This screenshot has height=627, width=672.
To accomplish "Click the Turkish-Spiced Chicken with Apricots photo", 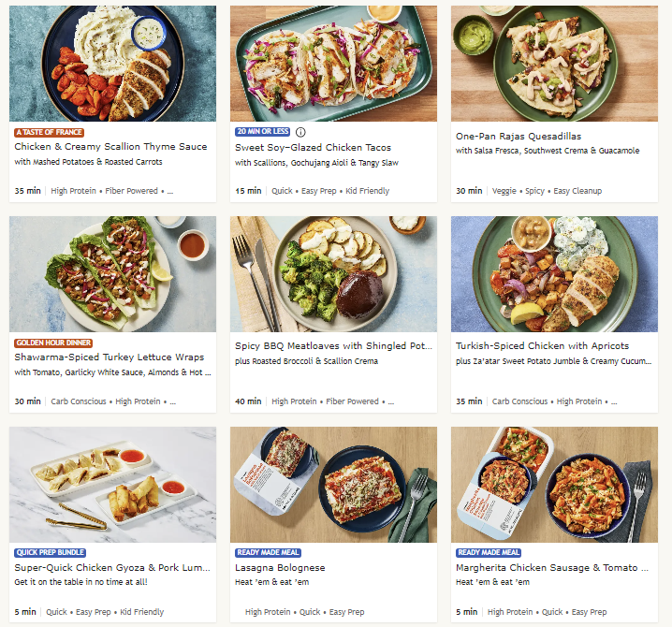I will pos(554,274).
